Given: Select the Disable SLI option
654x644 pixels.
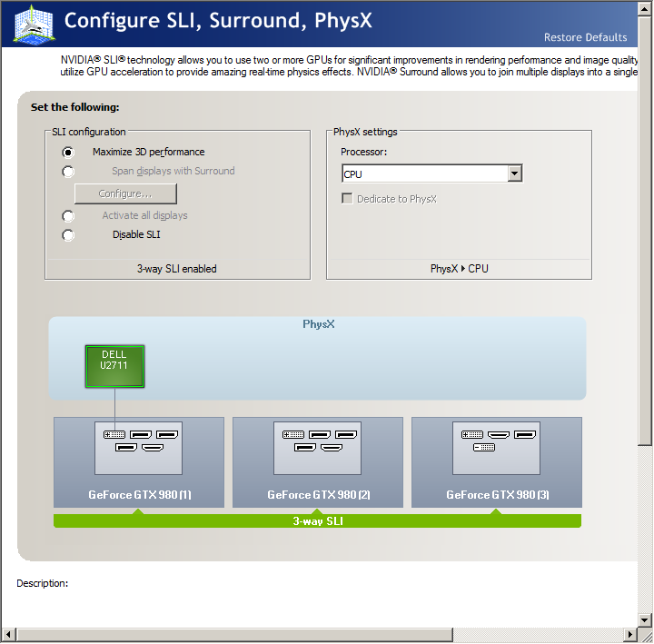Looking at the screenshot, I should [x=68, y=235].
